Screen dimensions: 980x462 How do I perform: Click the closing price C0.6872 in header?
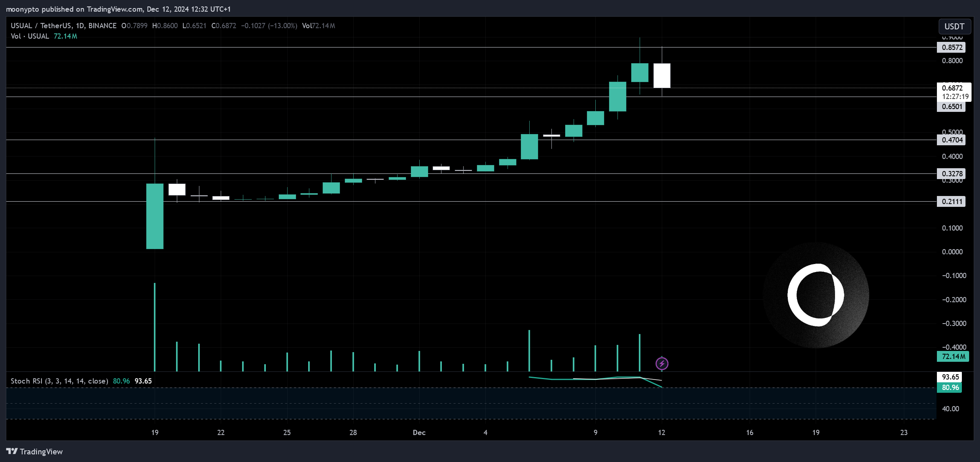point(224,26)
